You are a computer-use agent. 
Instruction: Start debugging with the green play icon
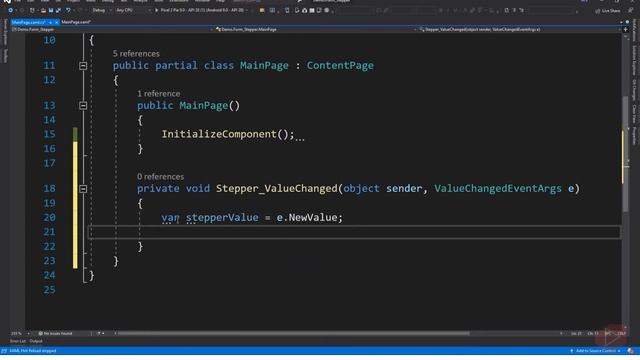156,10
